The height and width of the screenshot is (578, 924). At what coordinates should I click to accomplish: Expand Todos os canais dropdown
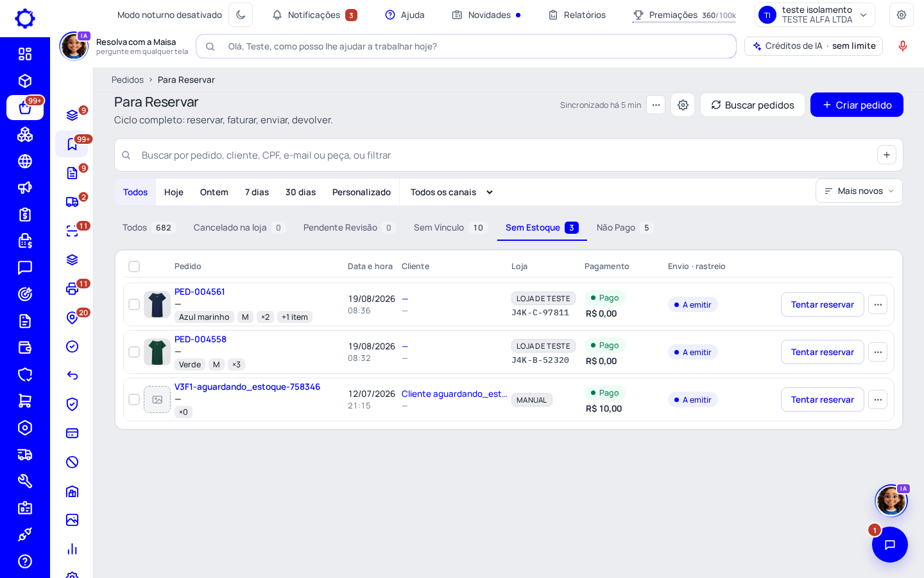tap(452, 192)
